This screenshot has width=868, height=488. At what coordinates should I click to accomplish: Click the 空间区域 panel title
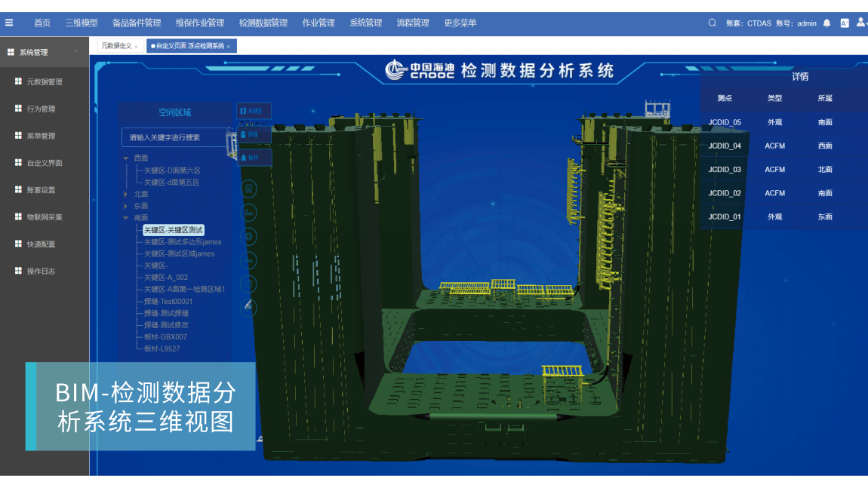(x=175, y=112)
